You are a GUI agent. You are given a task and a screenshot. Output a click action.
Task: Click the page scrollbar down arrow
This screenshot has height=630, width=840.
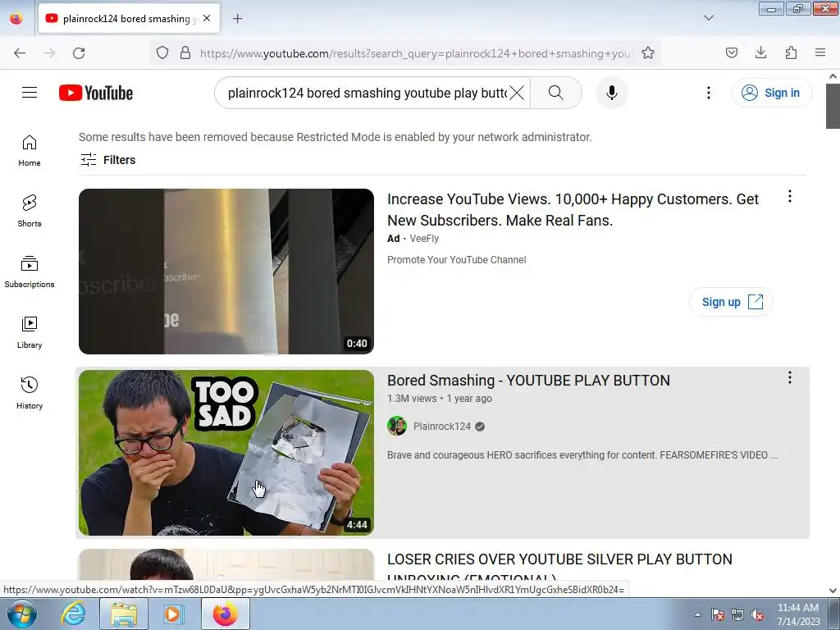(x=833, y=591)
